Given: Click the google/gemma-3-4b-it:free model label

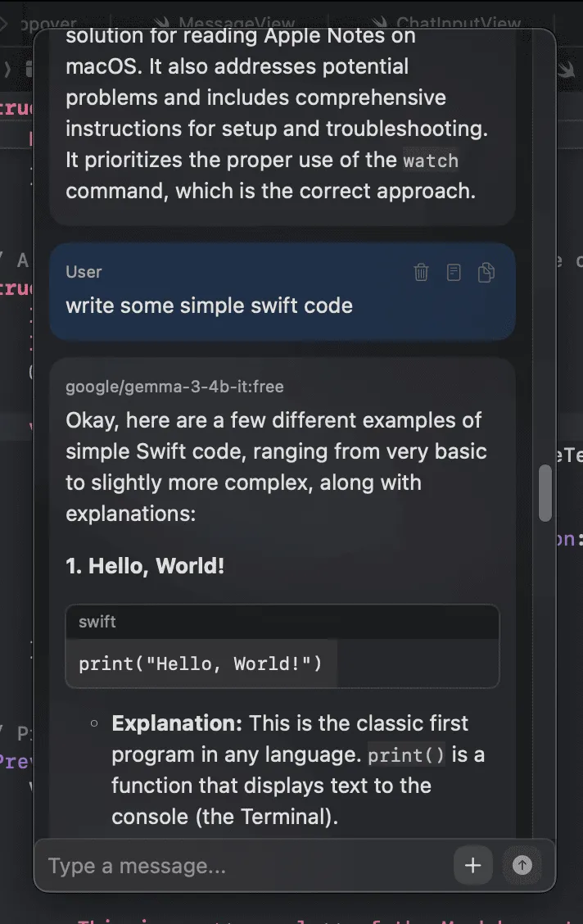Looking at the screenshot, I should 174,387.
